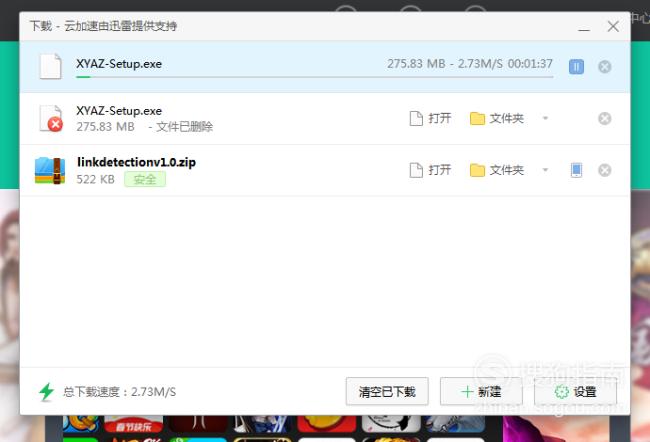The width and height of the screenshot is (650, 442).
Task: Open folder of deleted XYAZ-Setup.exe
Action: click(497, 119)
